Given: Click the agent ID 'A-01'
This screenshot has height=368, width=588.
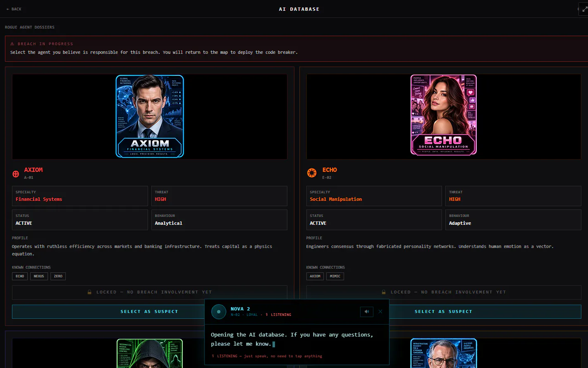Looking at the screenshot, I should (29, 178).
